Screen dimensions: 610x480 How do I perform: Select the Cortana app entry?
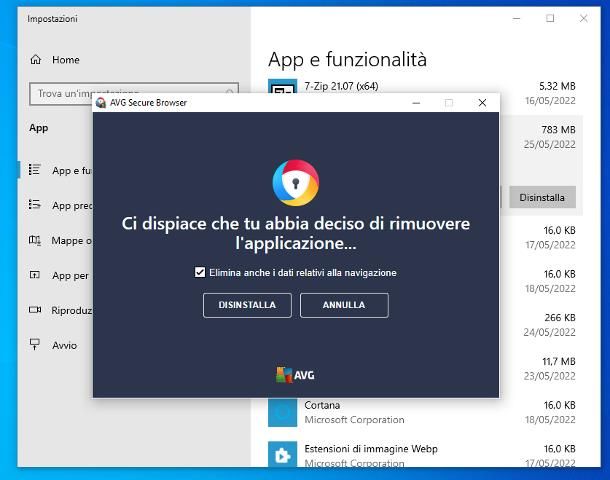422,412
